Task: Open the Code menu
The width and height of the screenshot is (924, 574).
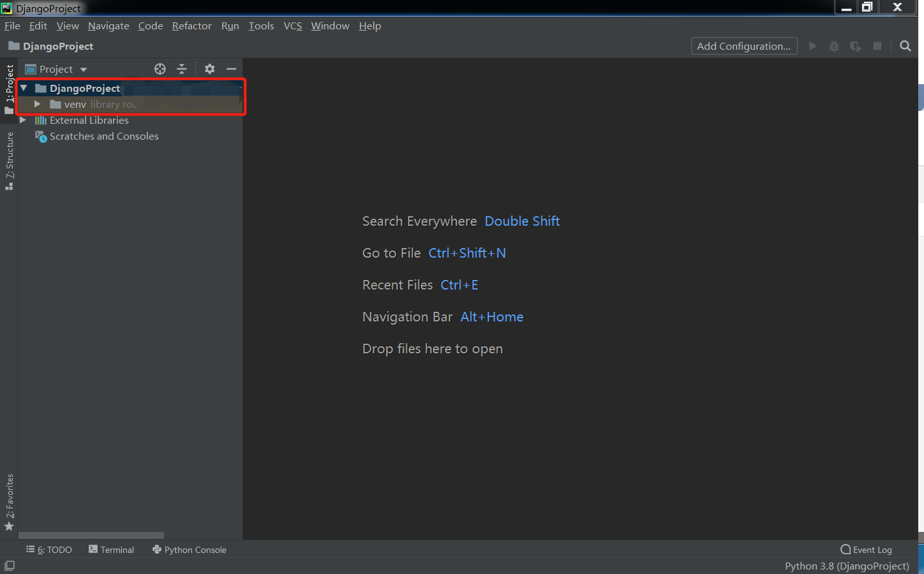Action: click(150, 26)
